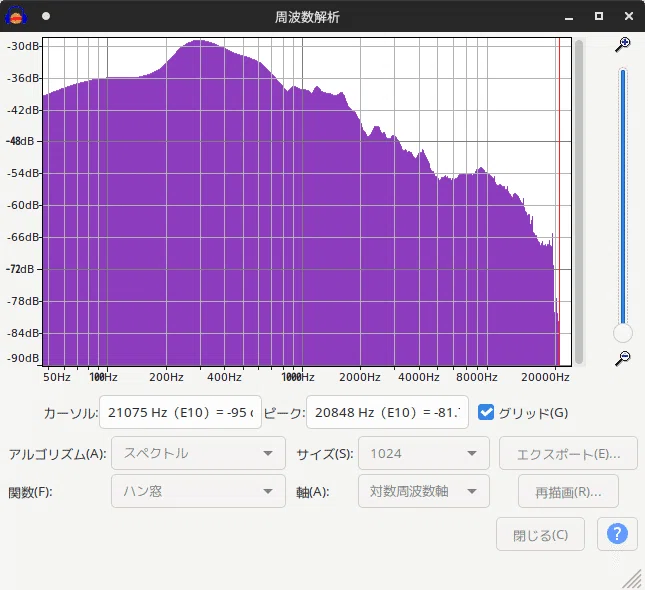Viewport: 645px width, 590px height.
Task: Click the 2000Hz axis label
Action: coord(360,377)
